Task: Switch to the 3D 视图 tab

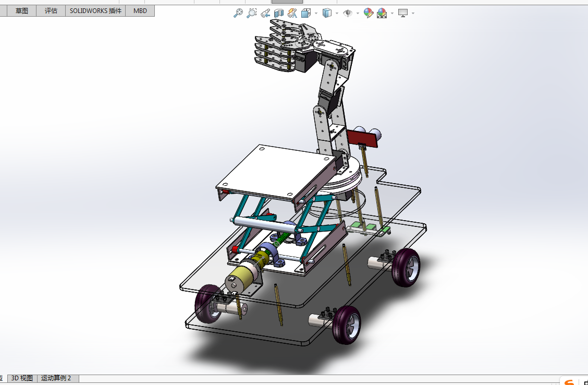Action: [22, 378]
